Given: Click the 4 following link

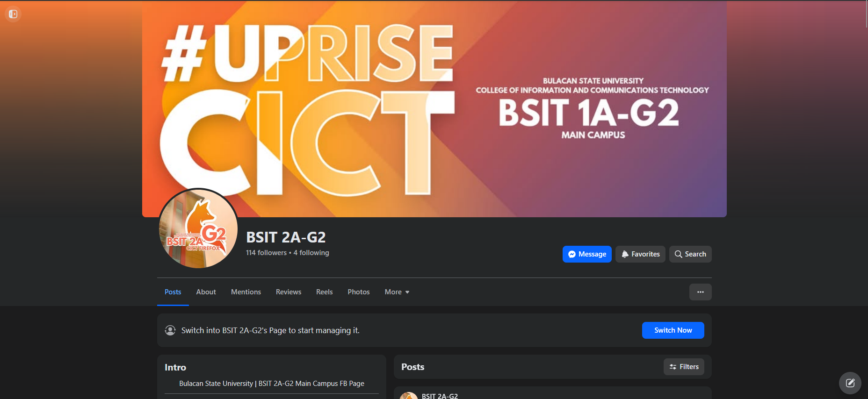Looking at the screenshot, I should (x=311, y=253).
